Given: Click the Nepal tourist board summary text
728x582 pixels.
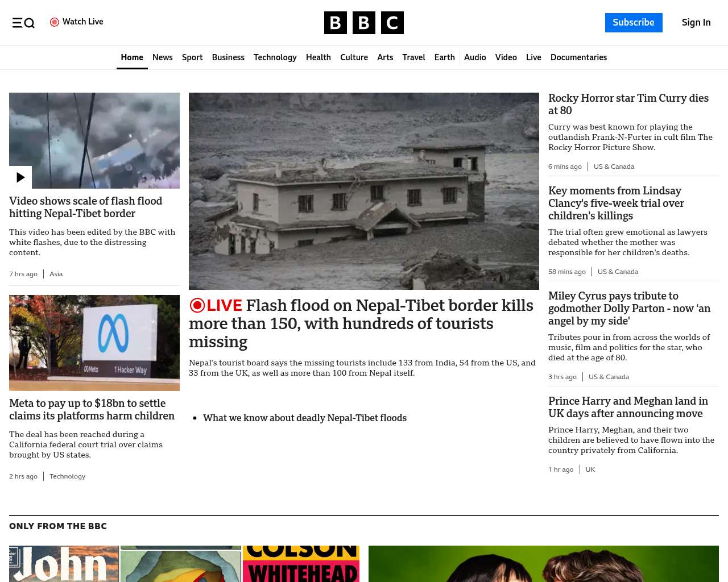Looking at the screenshot, I should [362, 368].
